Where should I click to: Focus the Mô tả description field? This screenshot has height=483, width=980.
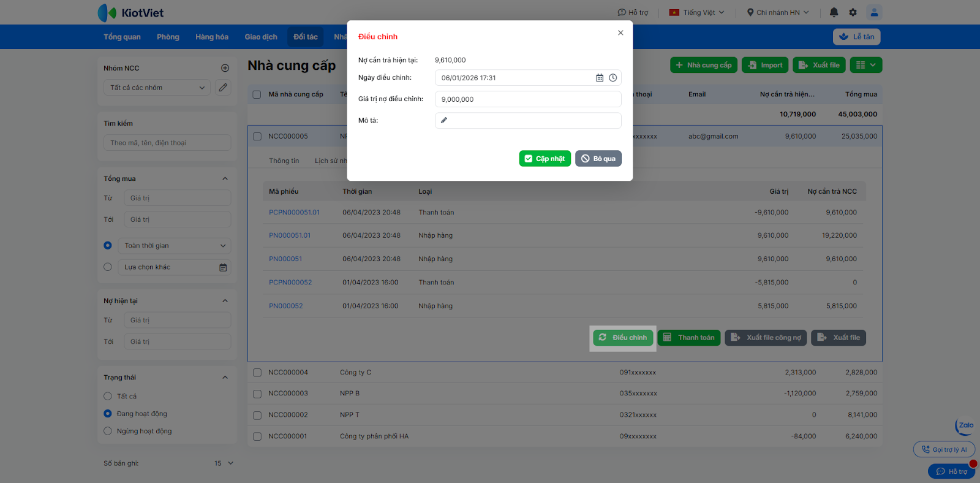tap(528, 121)
